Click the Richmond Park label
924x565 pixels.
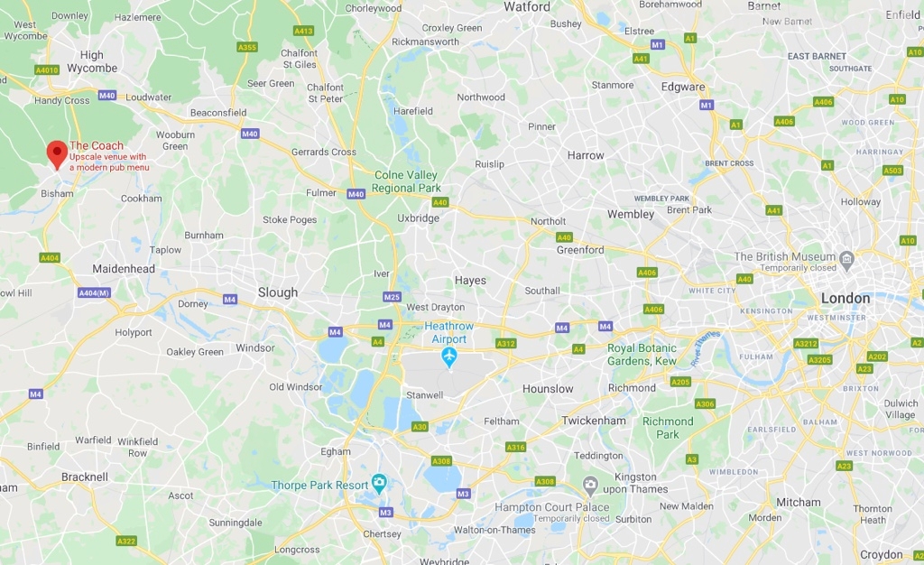668,428
